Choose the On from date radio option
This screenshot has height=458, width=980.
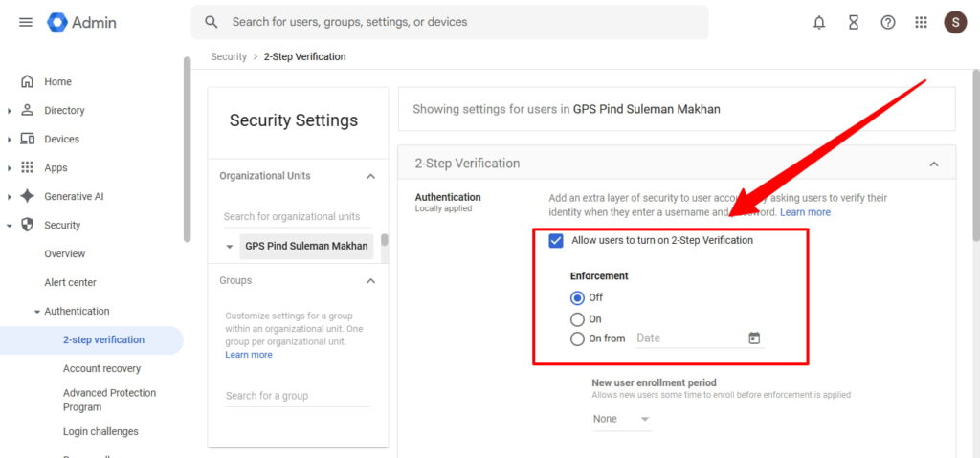(x=577, y=338)
